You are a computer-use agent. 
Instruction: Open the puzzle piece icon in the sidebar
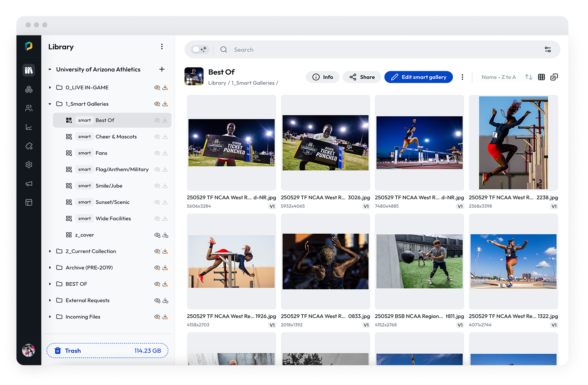pos(29,146)
